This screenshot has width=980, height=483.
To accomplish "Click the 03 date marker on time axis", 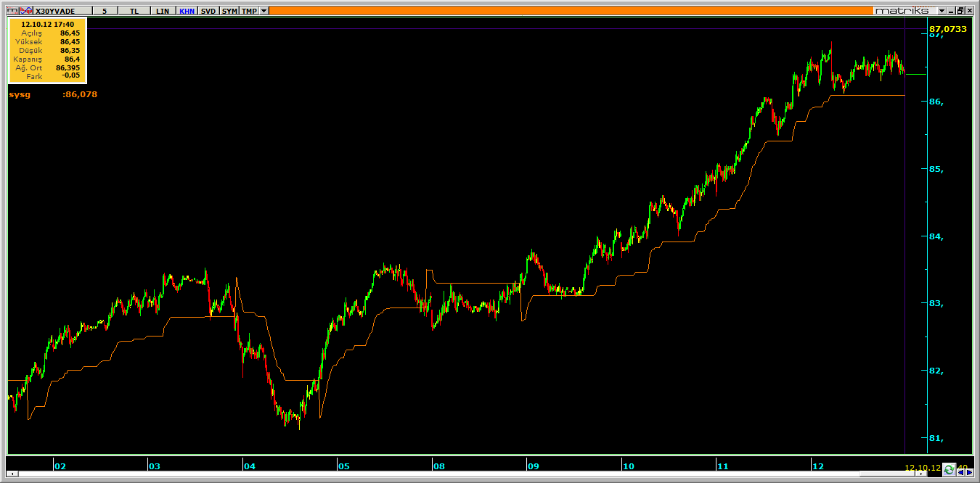I will pos(155,466).
